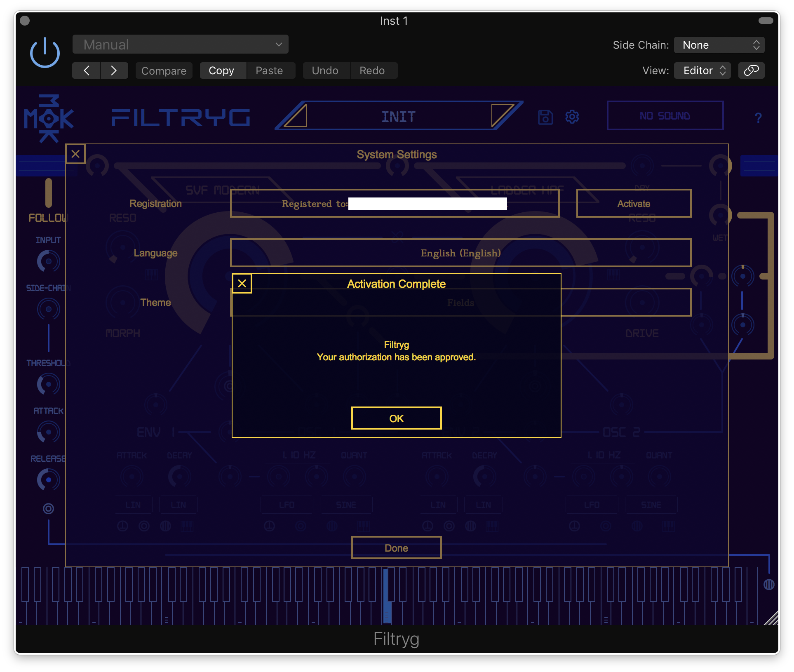Click the Done button in System Settings
The image size is (794, 672).
[x=396, y=548]
